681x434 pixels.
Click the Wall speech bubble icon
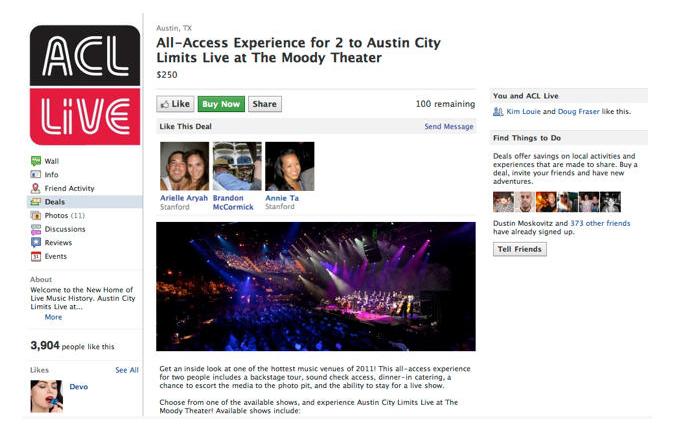pyautogui.click(x=36, y=161)
